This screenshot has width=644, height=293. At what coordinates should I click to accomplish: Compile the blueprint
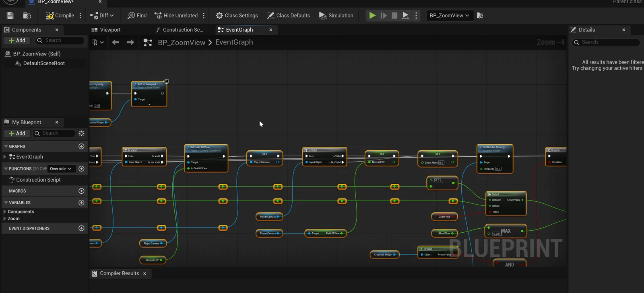(x=60, y=16)
